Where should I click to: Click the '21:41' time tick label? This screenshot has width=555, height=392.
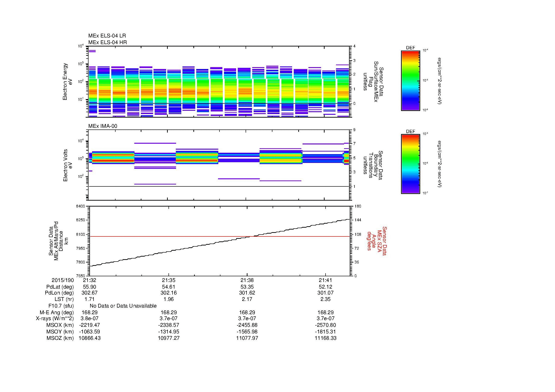(x=326, y=280)
